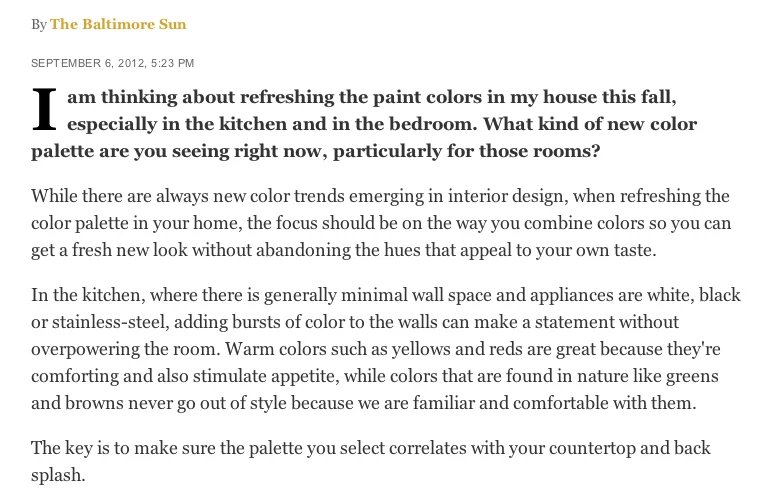Click the bold line "especially in the kitchen"
Screen dimensions: 783x492
[382, 124]
